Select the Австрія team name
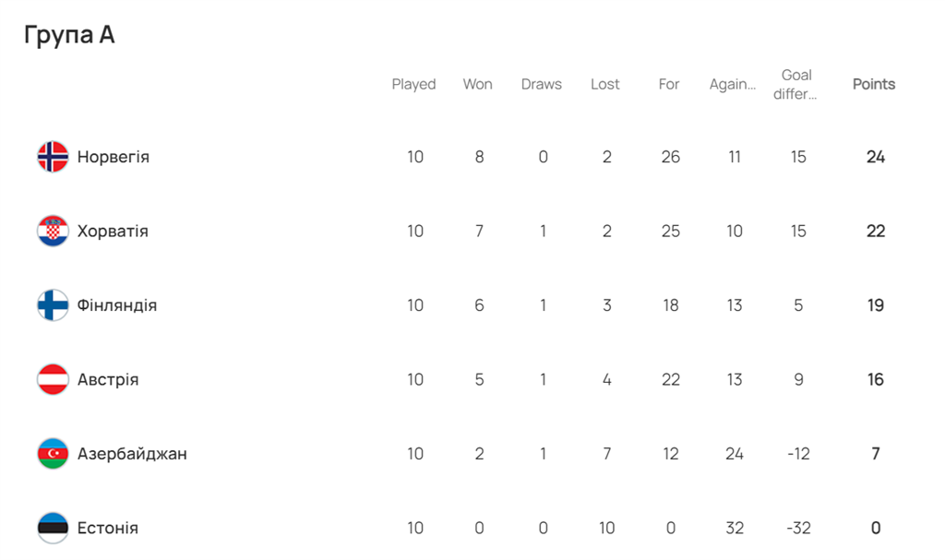The height and width of the screenshot is (560, 945). click(x=108, y=379)
